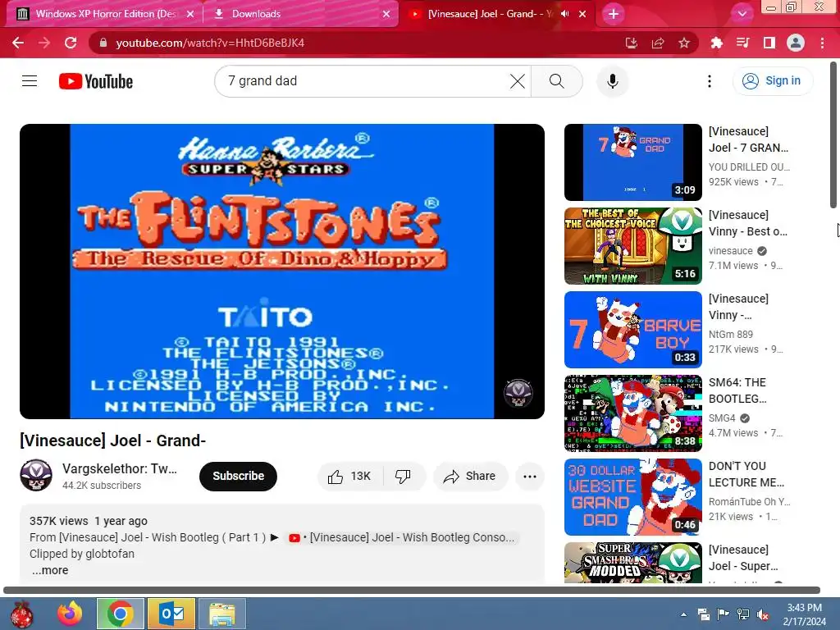This screenshot has height=630, width=840.
Task: Switch to Windows XP Horror Edition tab
Action: 105,14
